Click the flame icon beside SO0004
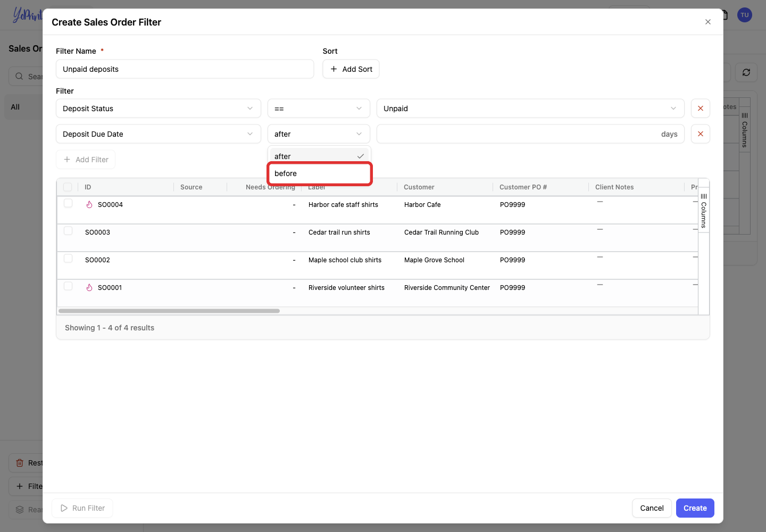The width and height of the screenshot is (766, 532). point(89,204)
